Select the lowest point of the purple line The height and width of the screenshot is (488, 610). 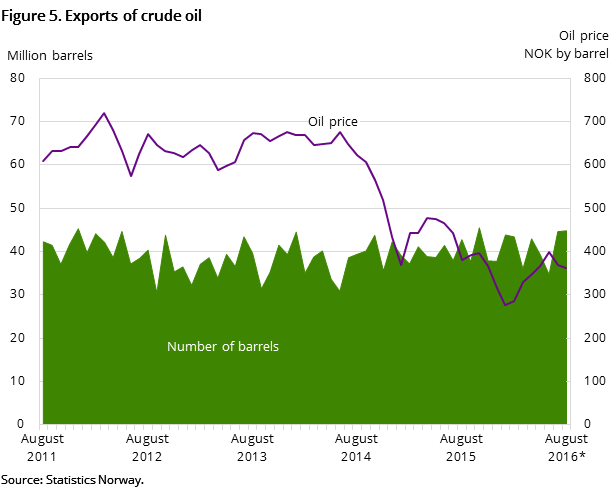coord(506,305)
